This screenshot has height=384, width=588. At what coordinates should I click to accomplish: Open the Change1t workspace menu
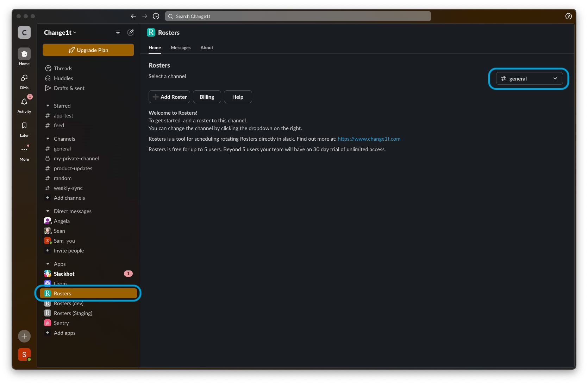pyautogui.click(x=60, y=32)
